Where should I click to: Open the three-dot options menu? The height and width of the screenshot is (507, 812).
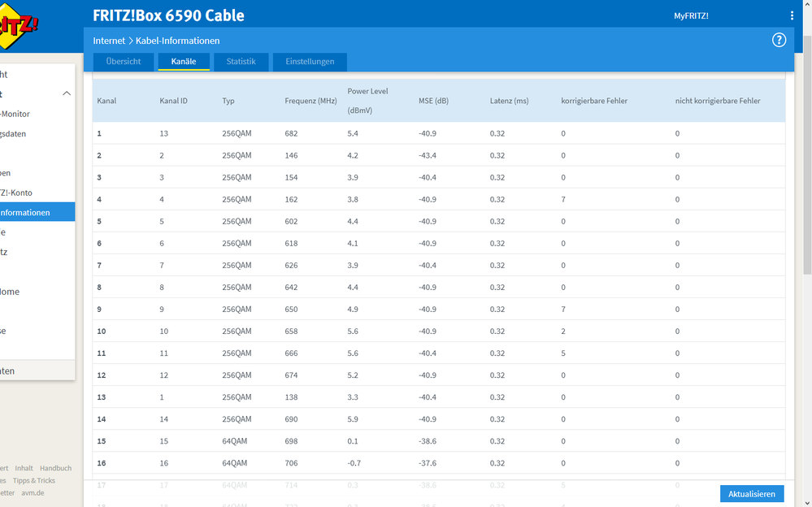tap(792, 15)
